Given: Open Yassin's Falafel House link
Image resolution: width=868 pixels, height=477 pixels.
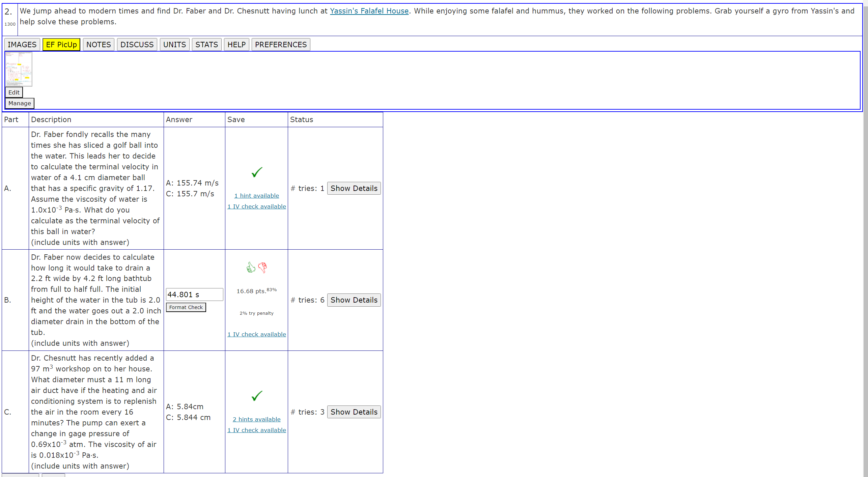Looking at the screenshot, I should click(x=369, y=11).
